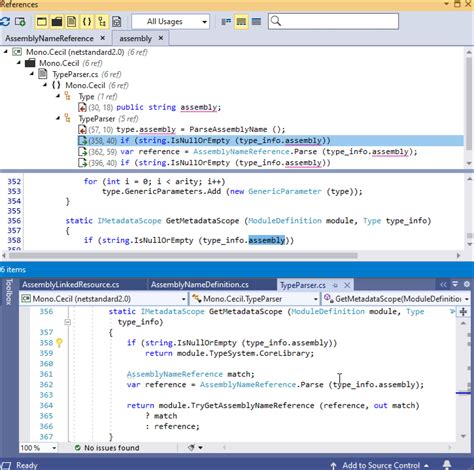Toggle group by type hierarchy button

click(x=102, y=22)
